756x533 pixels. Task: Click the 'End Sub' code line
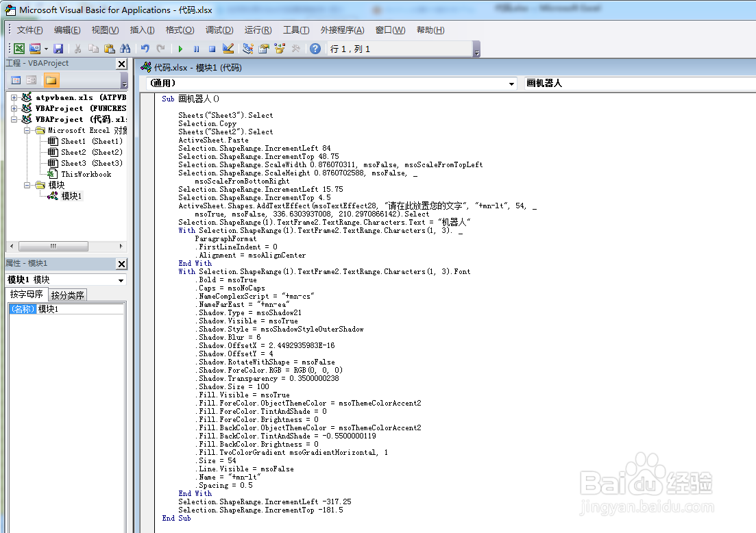[x=176, y=518]
